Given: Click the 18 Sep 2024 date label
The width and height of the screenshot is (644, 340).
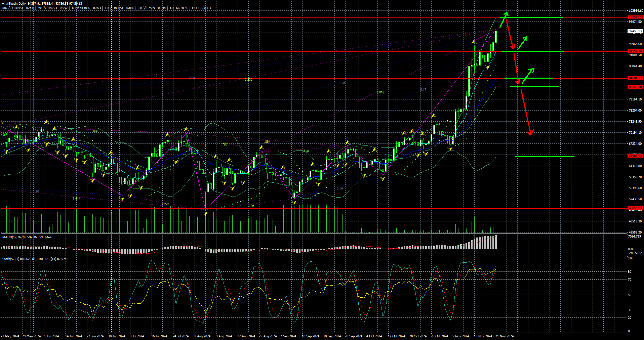Looking at the screenshot, I should point(332,336).
